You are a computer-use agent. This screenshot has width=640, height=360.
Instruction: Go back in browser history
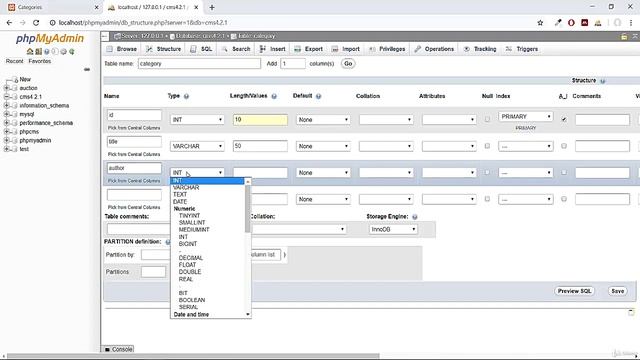(9, 23)
